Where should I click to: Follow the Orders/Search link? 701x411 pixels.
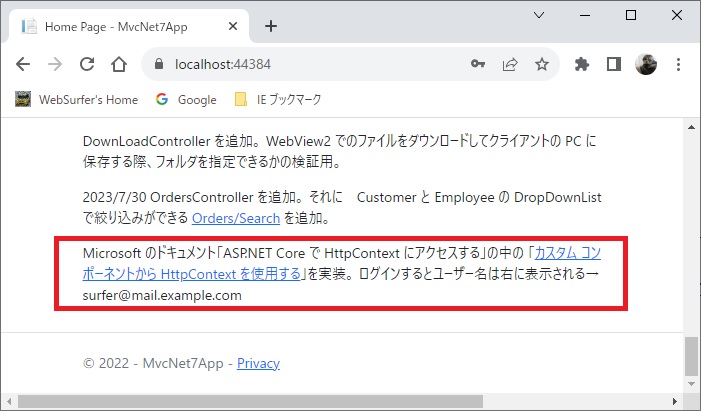236,218
